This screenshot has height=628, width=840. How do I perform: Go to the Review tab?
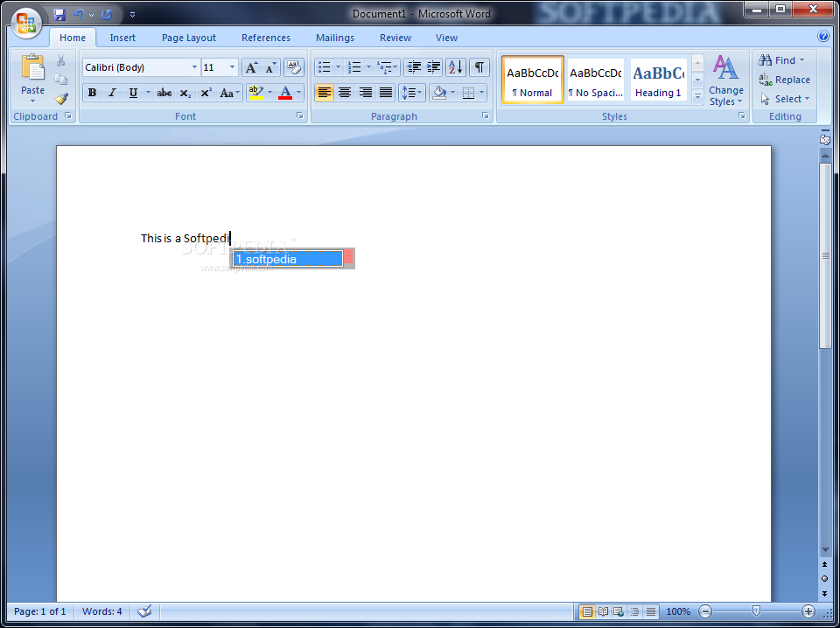pyautogui.click(x=395, y=38)
